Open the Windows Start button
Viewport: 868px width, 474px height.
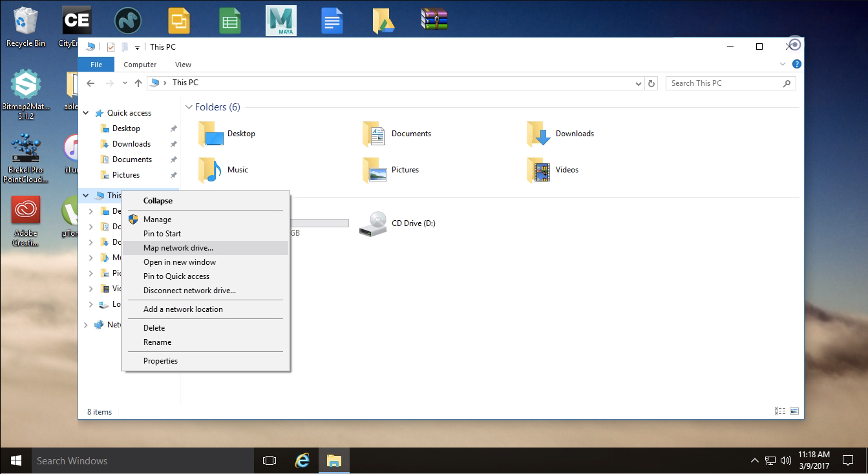16,460
